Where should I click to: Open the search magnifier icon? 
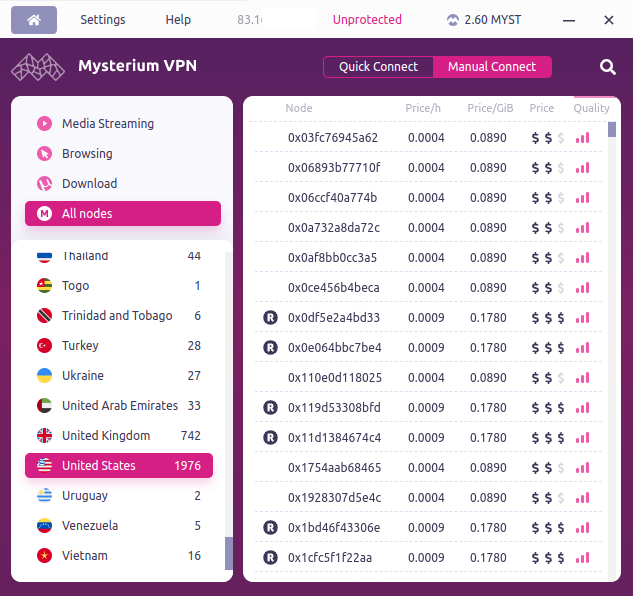click(608, 67)
